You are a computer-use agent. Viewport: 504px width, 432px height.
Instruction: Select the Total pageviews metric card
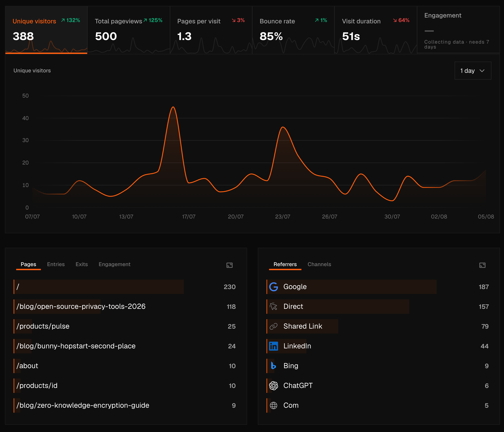[128, 30]
